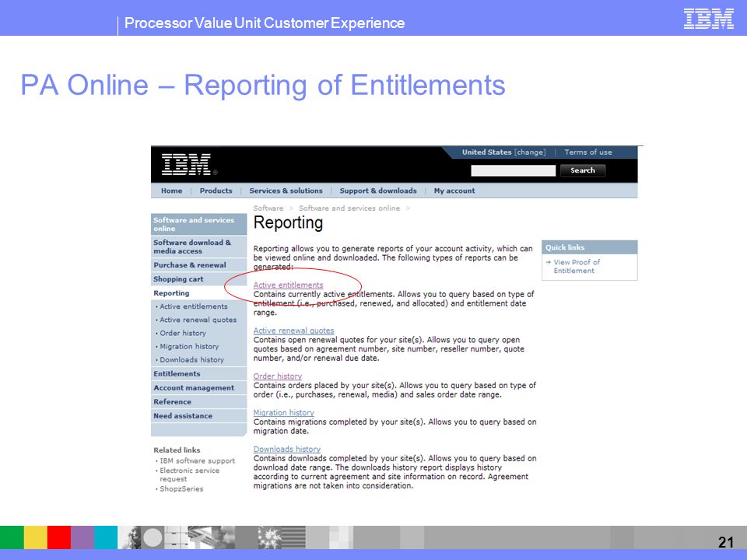Click the Software breadcrumb link
This screenshot has width=747, height=560.
click(x=268, y=208)
